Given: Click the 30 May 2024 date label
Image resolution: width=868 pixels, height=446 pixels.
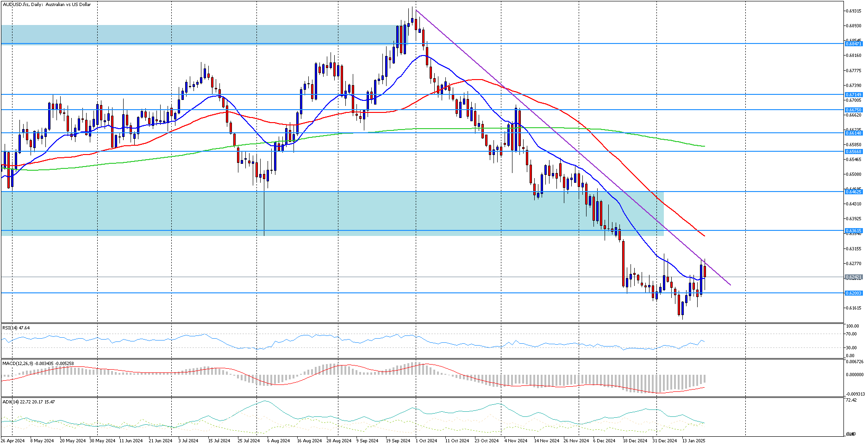Looking at the screenshot, I should [102, 440].
